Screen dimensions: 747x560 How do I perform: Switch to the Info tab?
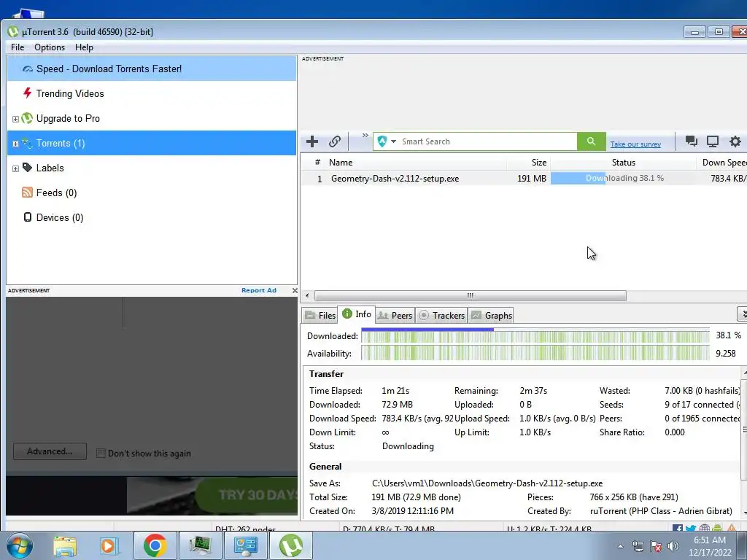357,314
